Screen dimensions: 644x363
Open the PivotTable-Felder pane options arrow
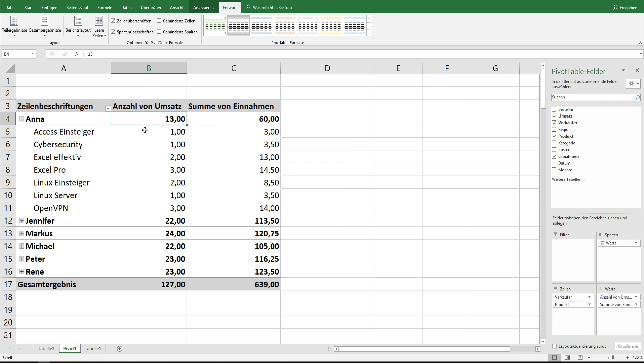pyautogui.click(x=623, y=70)
